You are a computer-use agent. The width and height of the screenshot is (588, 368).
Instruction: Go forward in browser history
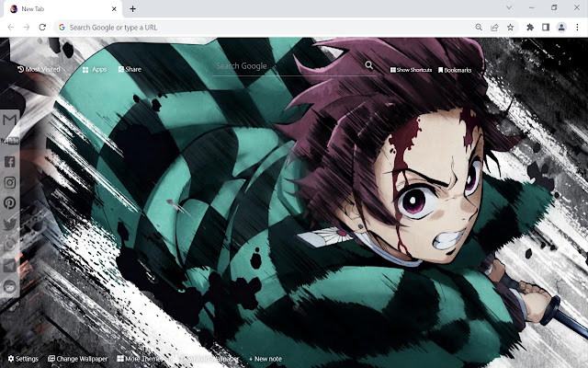click(x=27, y=27)
